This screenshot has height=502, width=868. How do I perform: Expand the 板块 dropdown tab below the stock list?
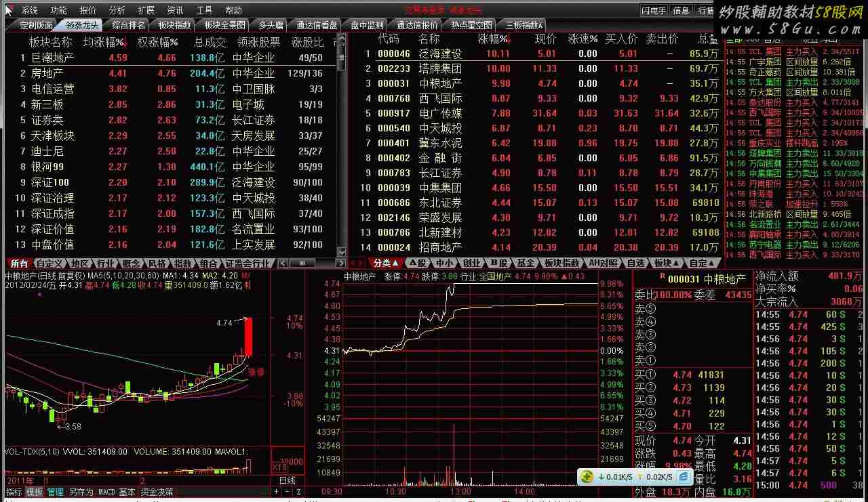[666, 263]
